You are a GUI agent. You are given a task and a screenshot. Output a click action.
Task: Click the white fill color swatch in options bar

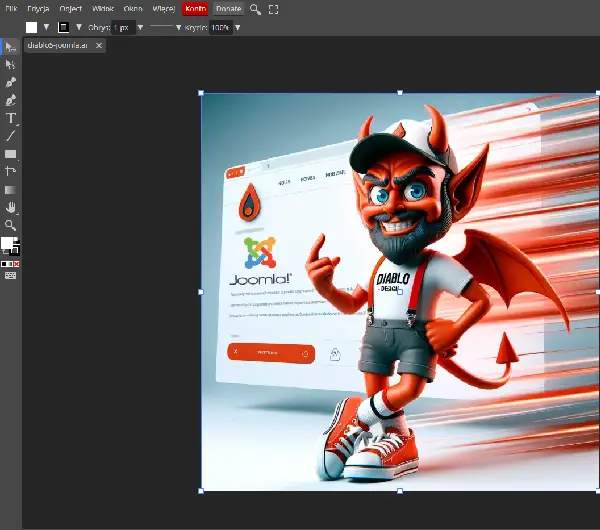pos(31,27)
